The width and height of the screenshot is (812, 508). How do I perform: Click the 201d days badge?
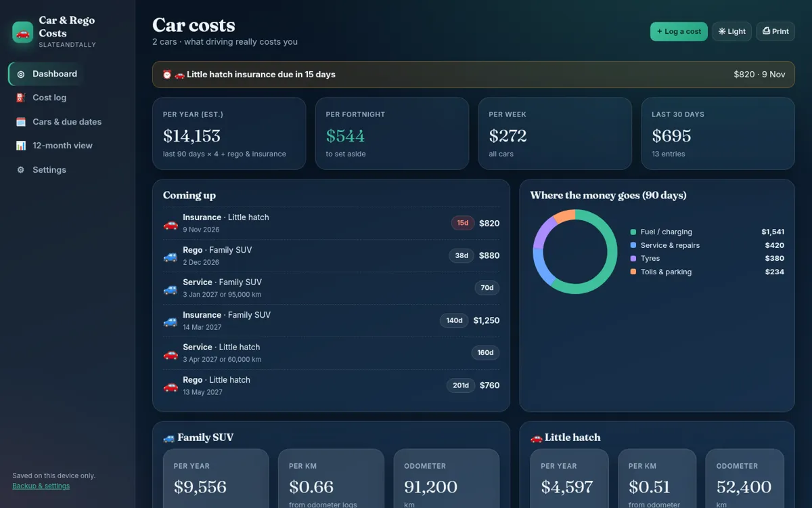coord(461,385)
